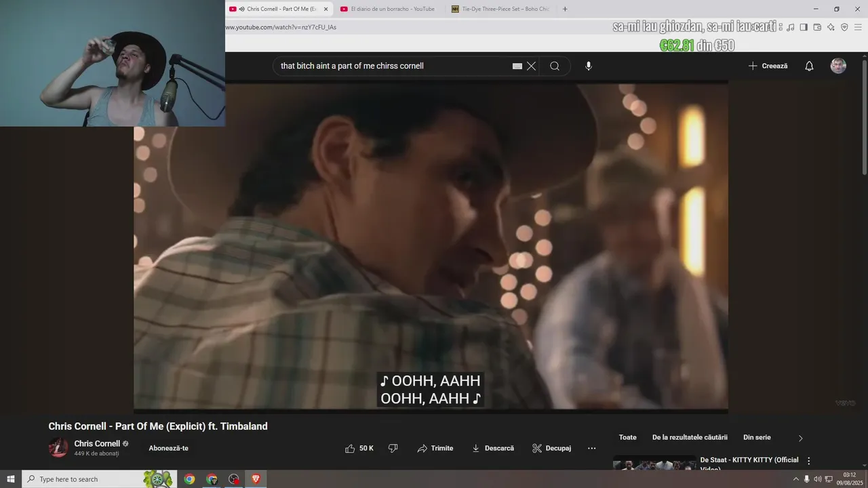Open the Windows Start menu

11,479
